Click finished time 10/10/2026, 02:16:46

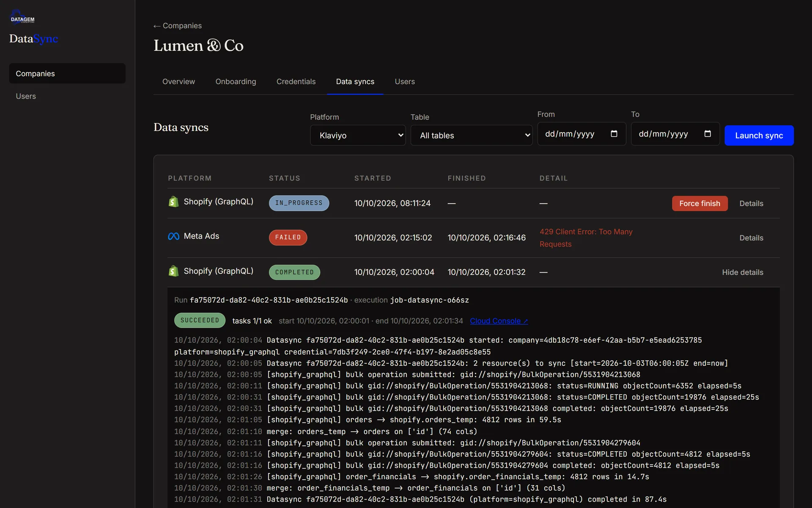click(487, 238)
